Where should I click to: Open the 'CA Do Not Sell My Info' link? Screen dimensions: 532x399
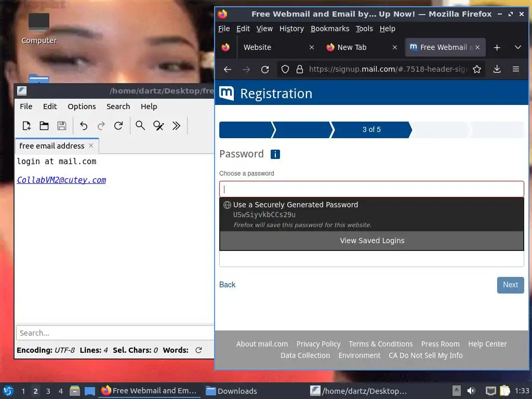click(x=425, y=355)
